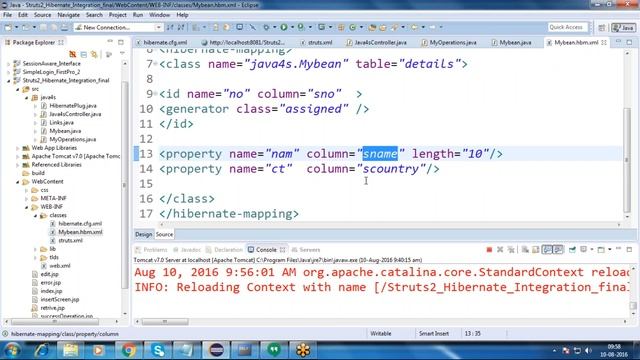
Task: Click the Terminate red square in Console
Action: click(489, 249)
